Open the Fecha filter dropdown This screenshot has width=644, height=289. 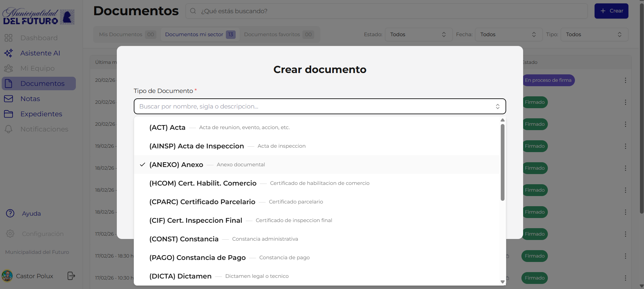(508, 34)
